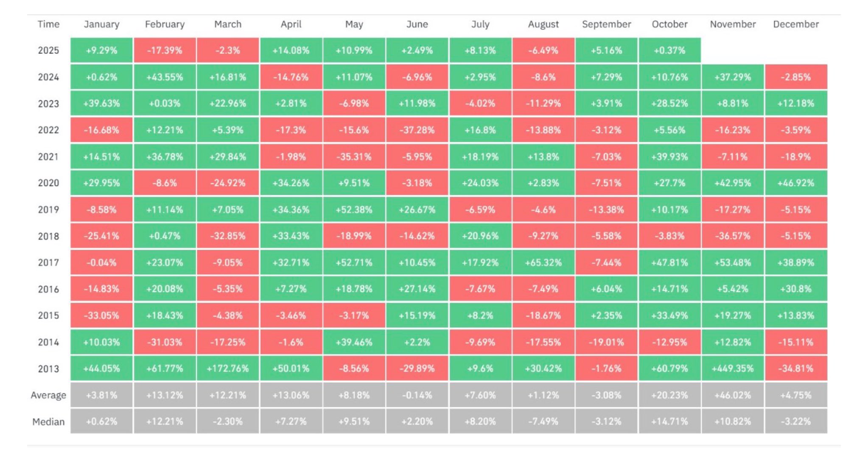
Task: Select the -33.05% January 2015 cell
Action: pos(101,316)
